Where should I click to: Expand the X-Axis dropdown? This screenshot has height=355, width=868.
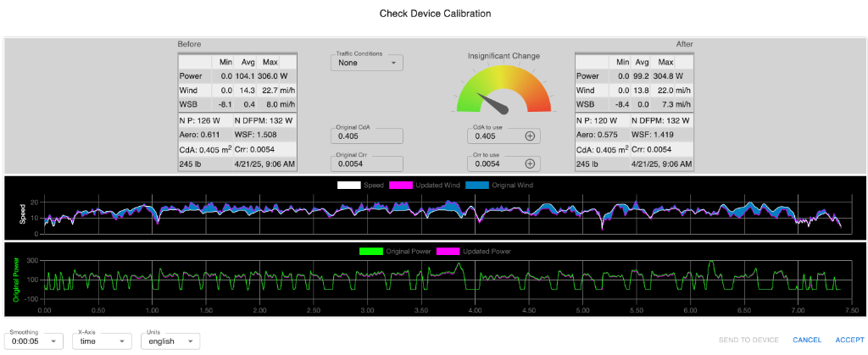101,341
